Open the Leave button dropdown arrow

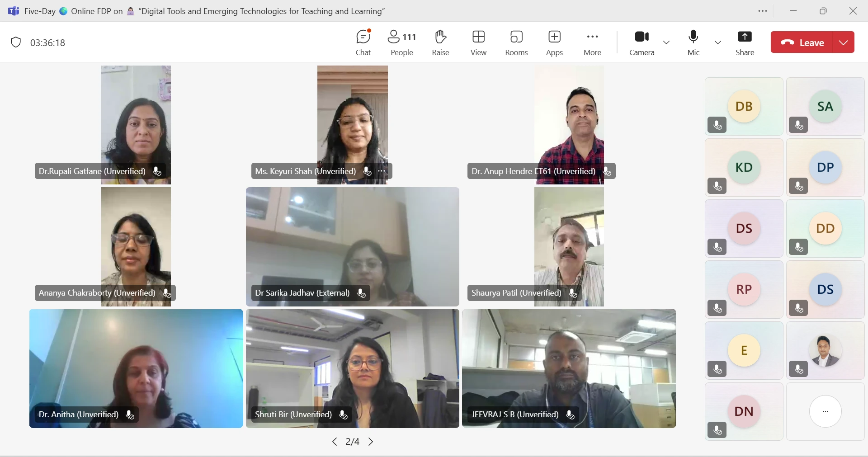[x=844, y=42]
